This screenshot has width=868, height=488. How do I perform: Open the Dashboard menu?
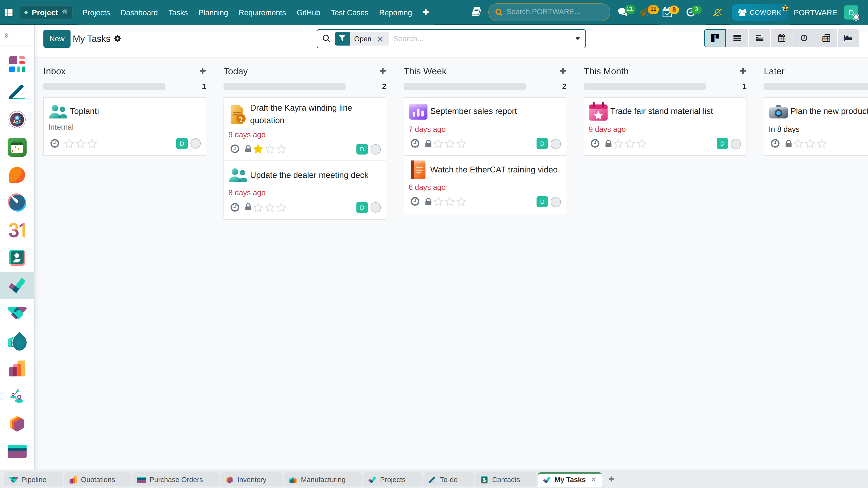(139, 12)
